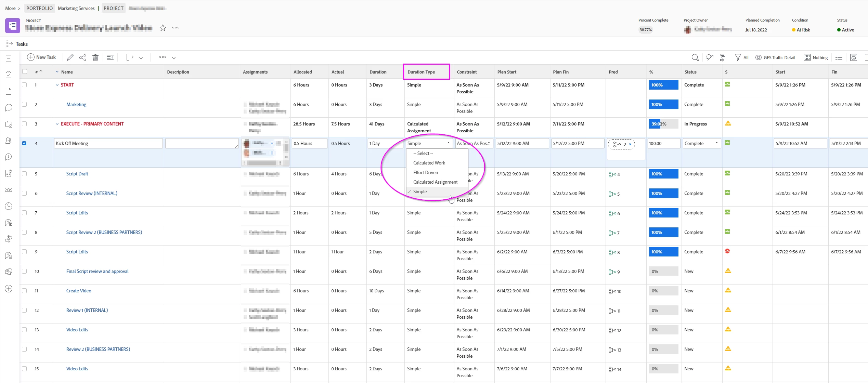Click the New Task button

(41, 57)
